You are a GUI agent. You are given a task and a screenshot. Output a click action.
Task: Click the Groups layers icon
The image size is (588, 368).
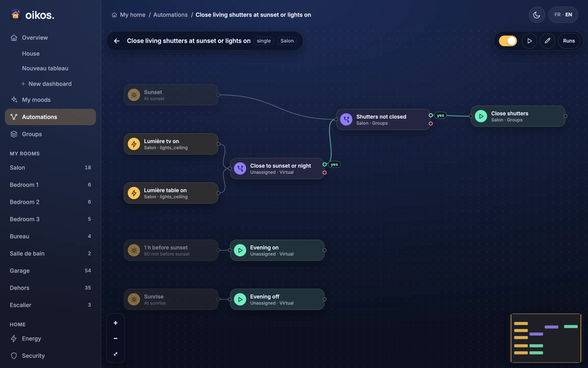14,134
